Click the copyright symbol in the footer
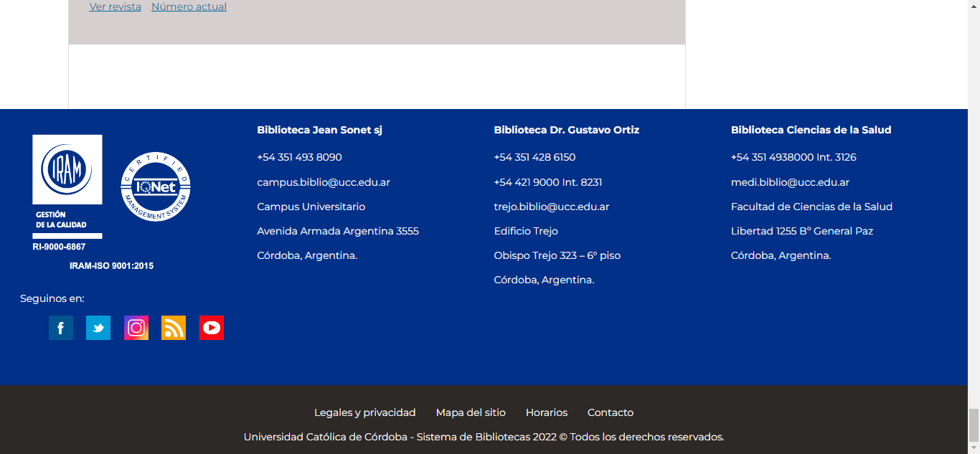 560,436
